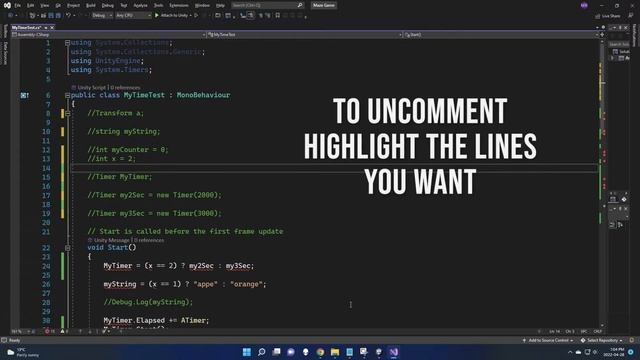The image size is (640, 360).
Task: Click Add to Source Control
Action: [x=548, y=340]
